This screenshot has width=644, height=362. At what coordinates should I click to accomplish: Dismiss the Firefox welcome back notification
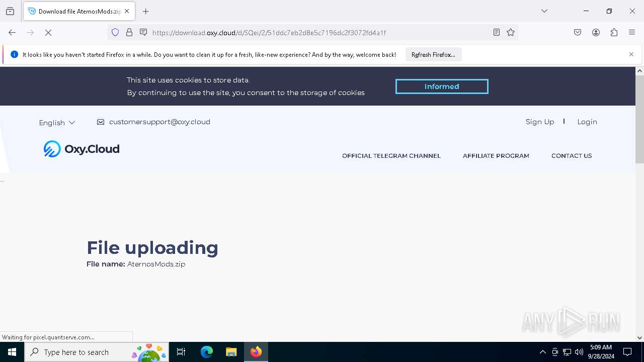click(x=631, y=54)
